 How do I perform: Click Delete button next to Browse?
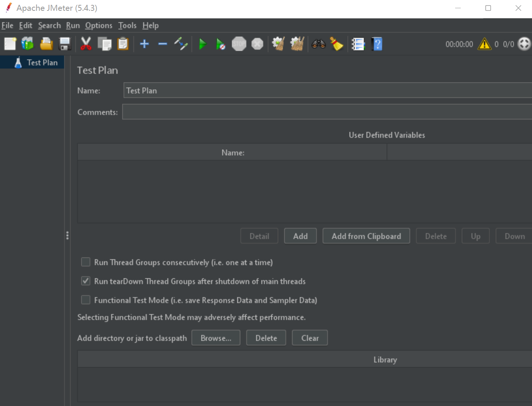(266, 338)
